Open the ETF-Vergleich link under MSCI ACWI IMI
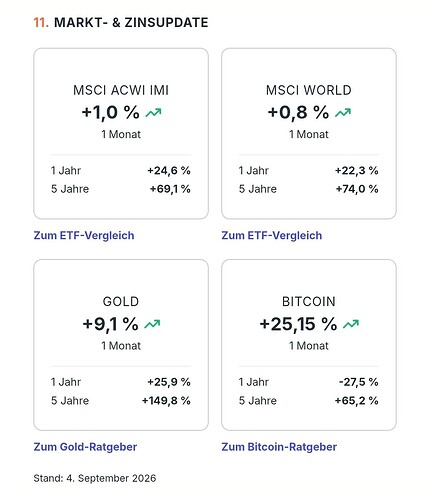The image size is (429, 500). click(84, 235)
